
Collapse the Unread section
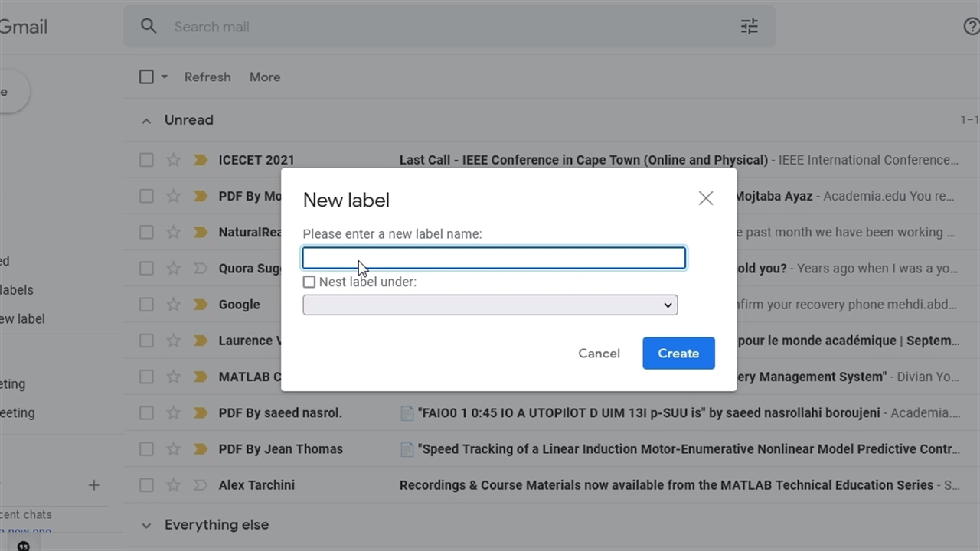146,121
